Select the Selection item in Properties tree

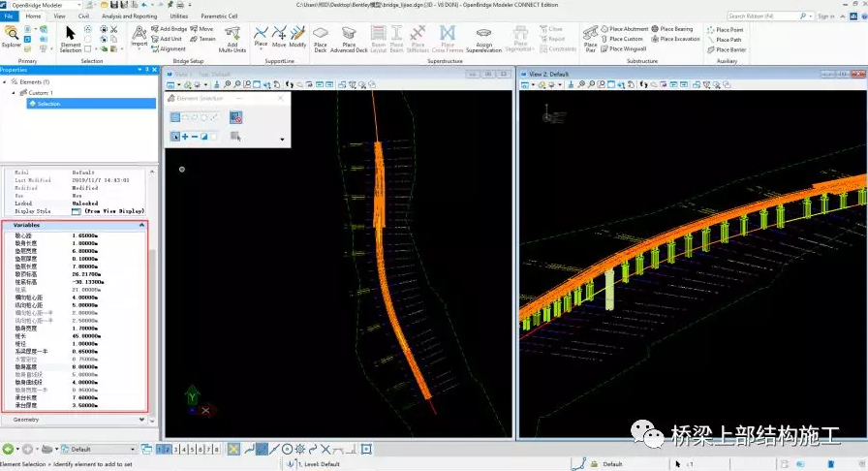tap(91, 104)
